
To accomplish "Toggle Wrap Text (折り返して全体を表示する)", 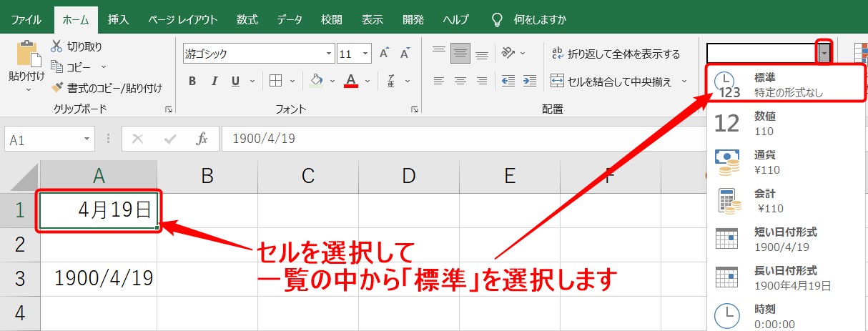I will [x=616, y=54].
